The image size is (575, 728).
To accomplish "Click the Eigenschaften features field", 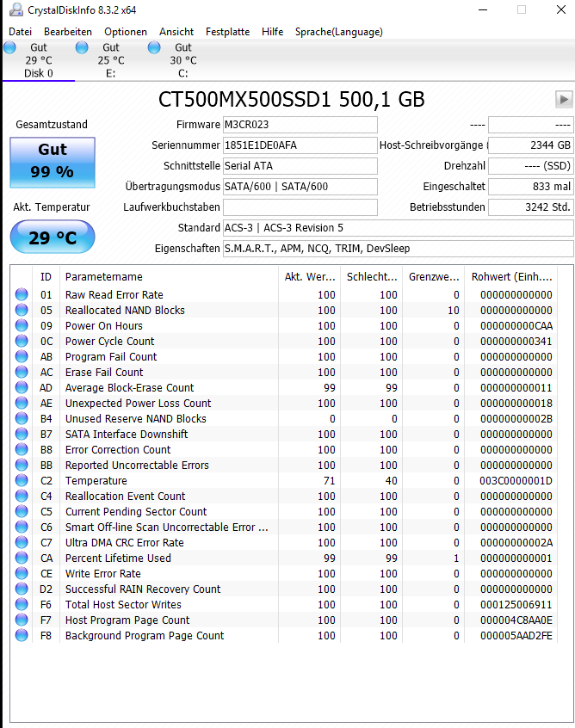I will [x=398, y=249].
